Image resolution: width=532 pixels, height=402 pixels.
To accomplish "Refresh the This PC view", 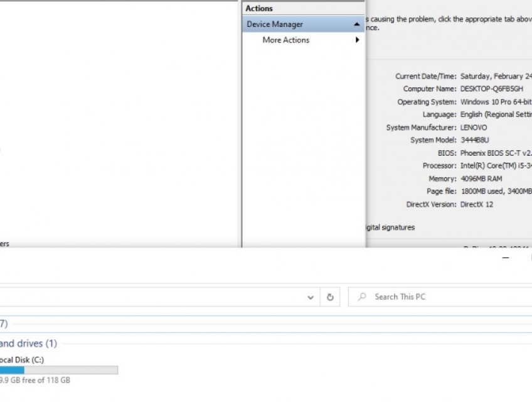I will pos(330,297).
